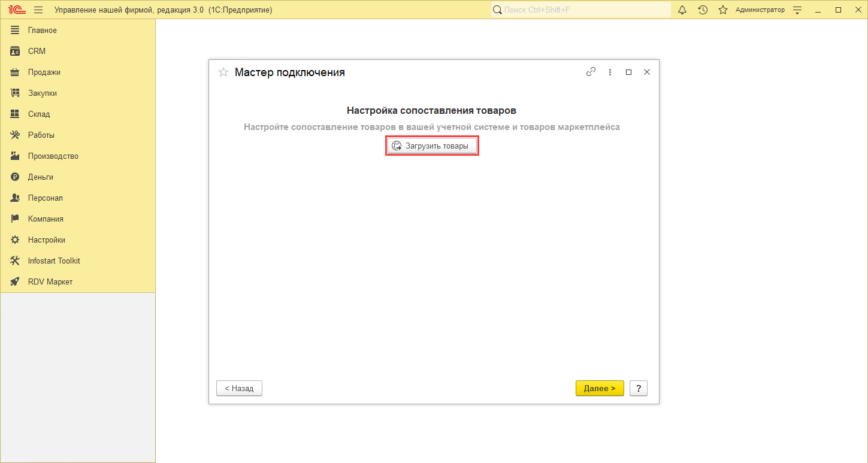Launch Infostart Toolkit section
The width and height of the screenshot is (868, 463).
pos(78,261)
